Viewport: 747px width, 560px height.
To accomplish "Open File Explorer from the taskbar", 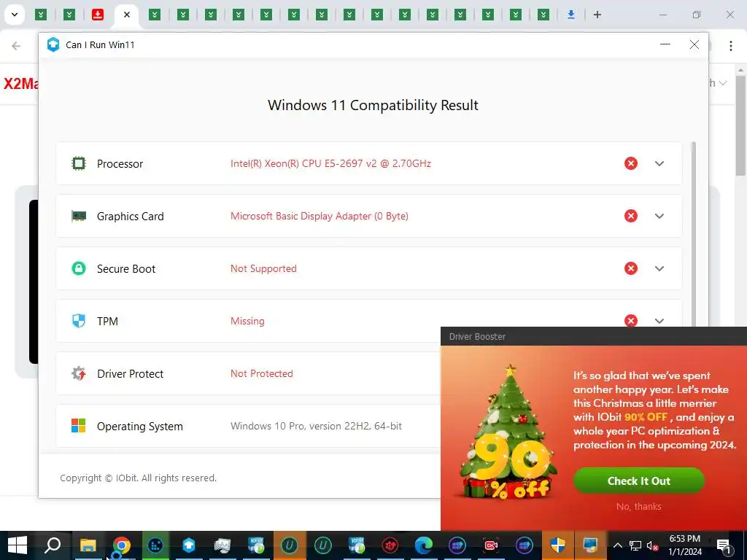I will (88, 545).
